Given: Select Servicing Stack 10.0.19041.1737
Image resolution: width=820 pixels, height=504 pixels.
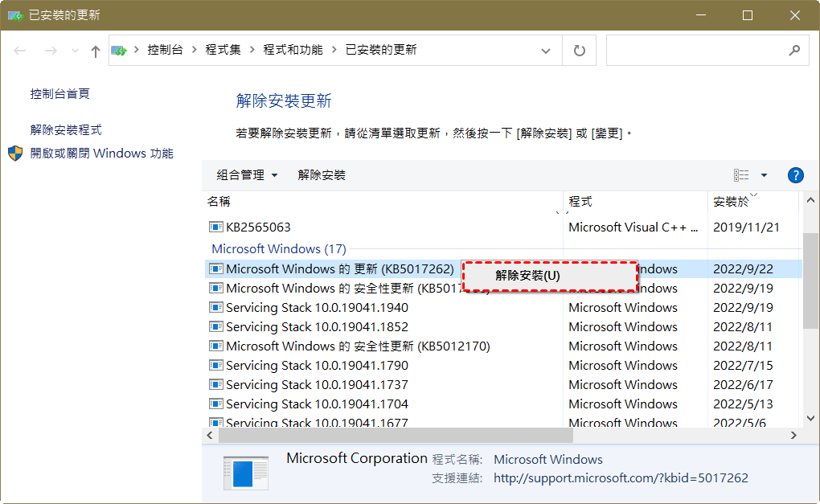Looking at the screenshot, I should point(502,385).
